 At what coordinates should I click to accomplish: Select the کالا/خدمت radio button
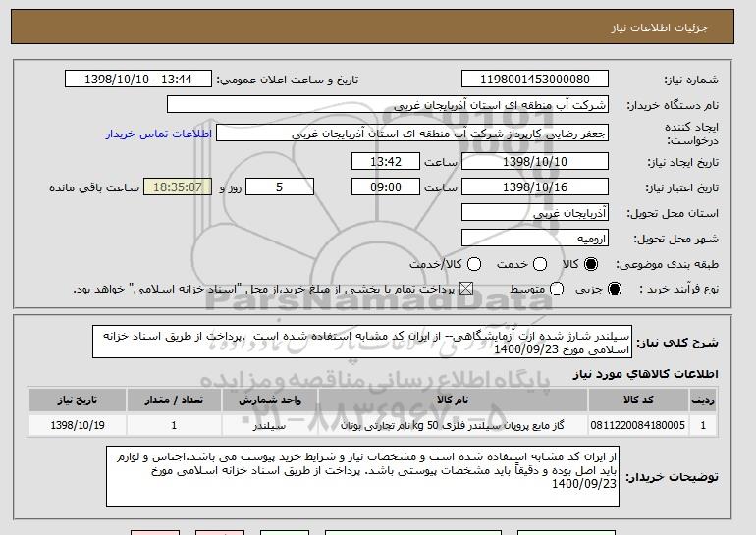[474, 264]
